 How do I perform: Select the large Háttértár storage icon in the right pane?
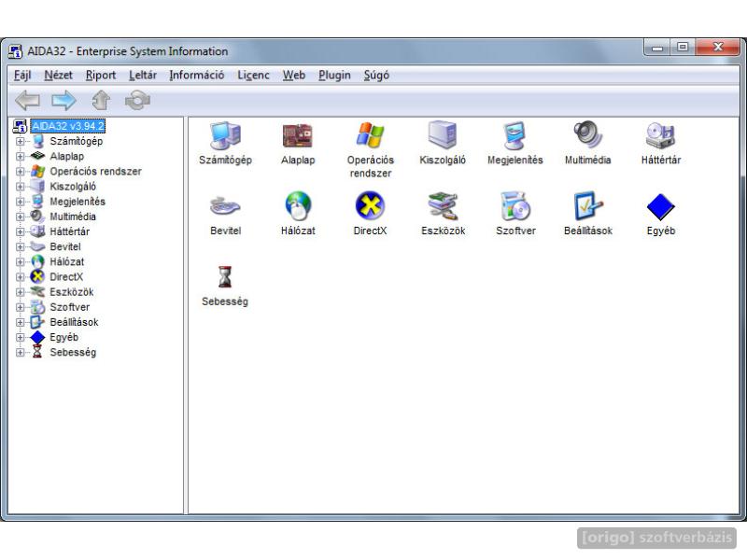661,135
